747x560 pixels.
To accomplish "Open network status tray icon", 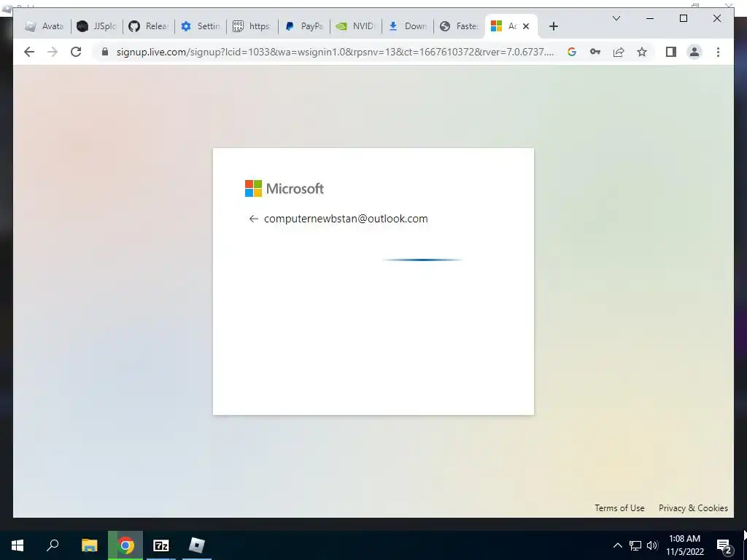I will [635, 545].
